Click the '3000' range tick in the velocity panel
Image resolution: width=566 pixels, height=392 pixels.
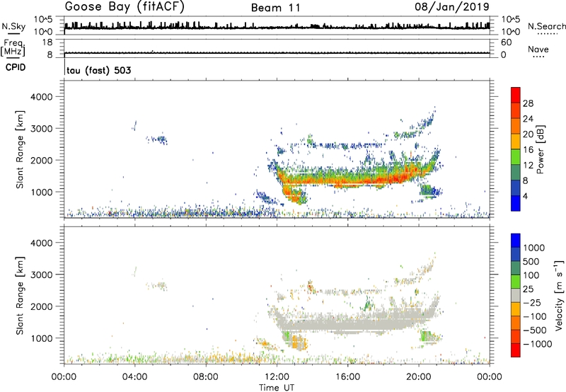(42, 275)
